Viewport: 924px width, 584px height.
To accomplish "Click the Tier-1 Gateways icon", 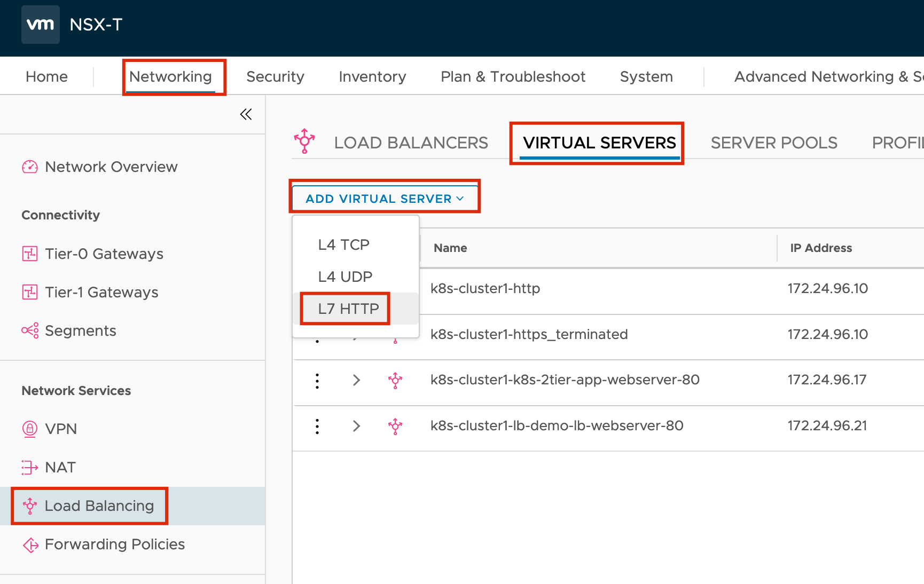I will click(x=30, y=292).
